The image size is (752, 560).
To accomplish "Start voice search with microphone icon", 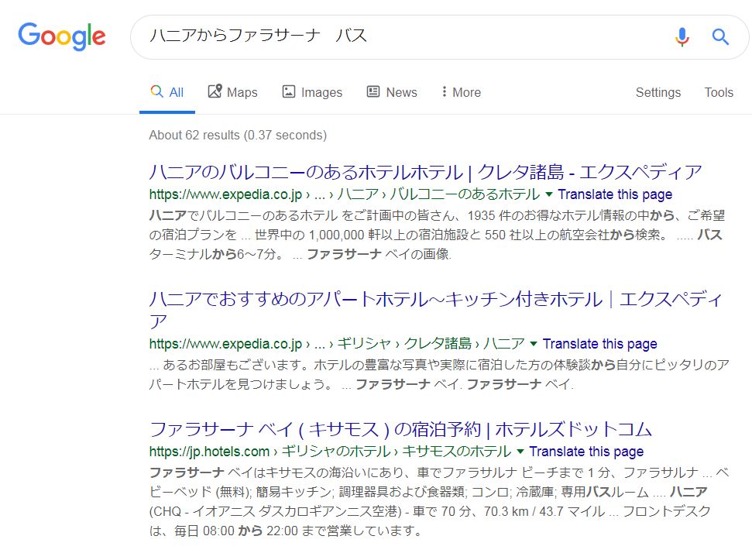I will click(682, 36).
